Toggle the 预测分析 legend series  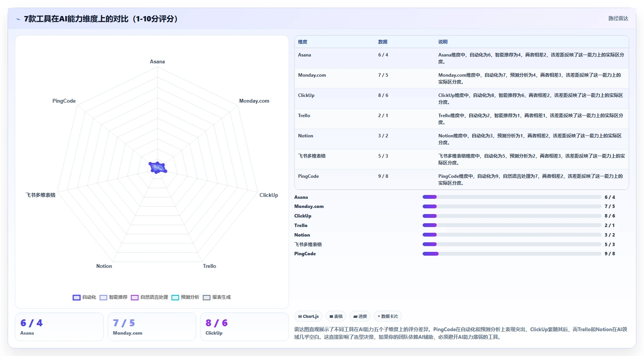pos(185,297)
